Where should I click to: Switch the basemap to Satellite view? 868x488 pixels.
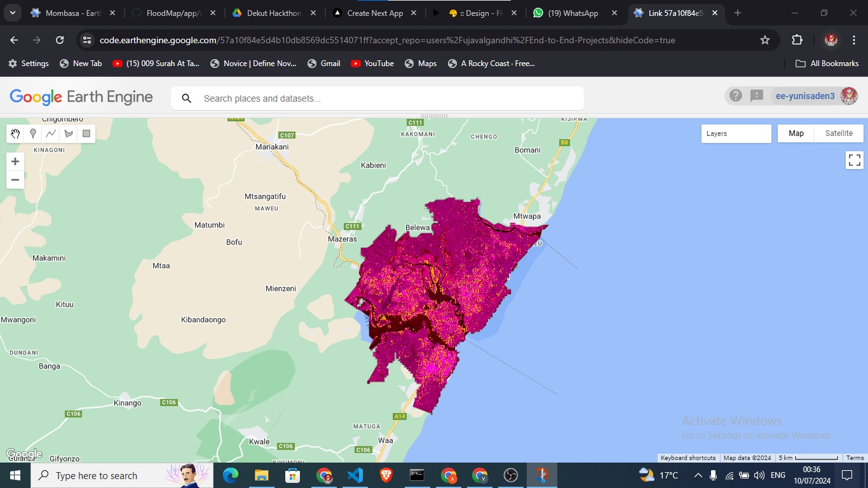coord(838,133)
